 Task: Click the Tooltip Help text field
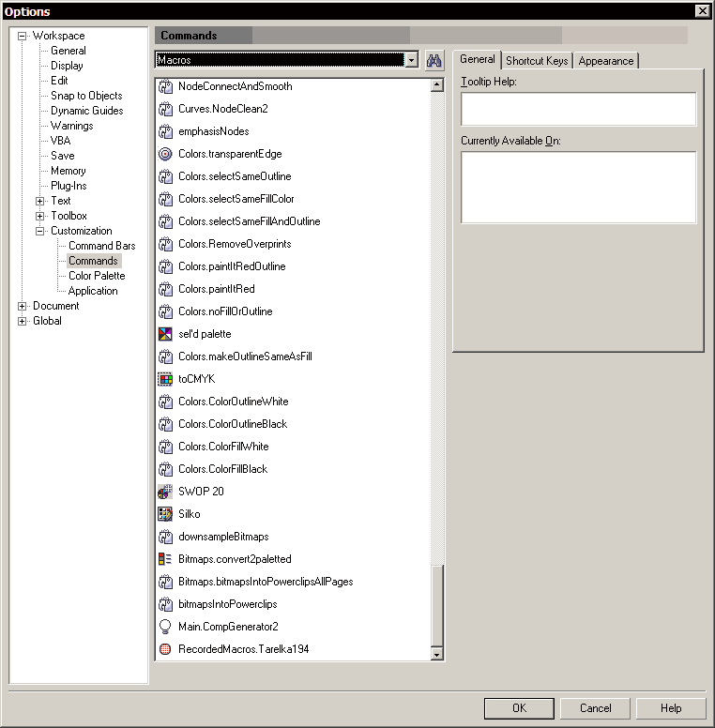[579, 109]
